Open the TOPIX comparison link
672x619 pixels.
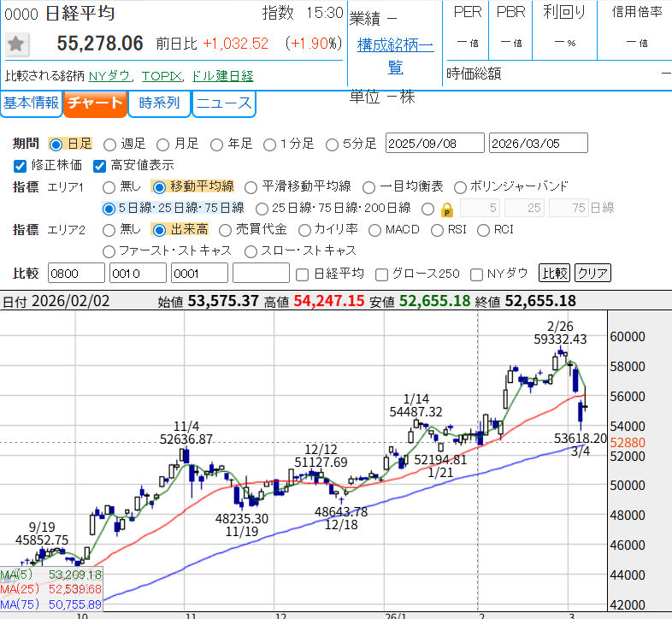[162, 75]
